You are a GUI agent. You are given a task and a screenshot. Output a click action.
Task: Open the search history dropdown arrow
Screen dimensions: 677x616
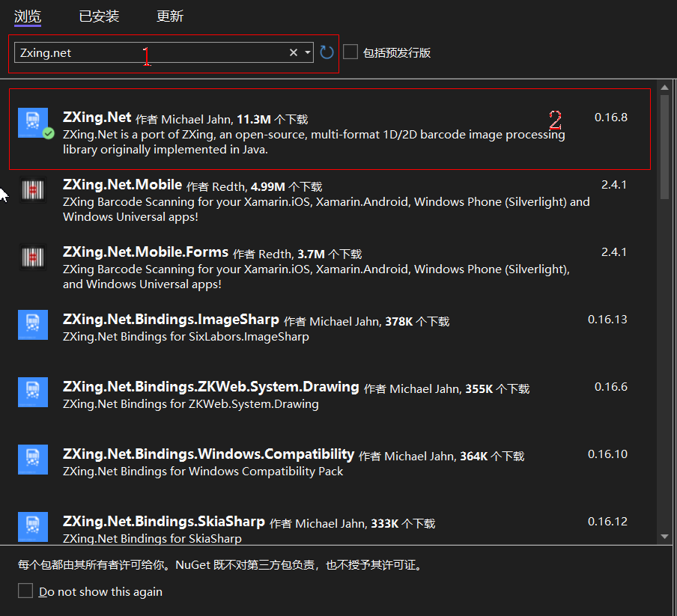(x=307, y=52)
